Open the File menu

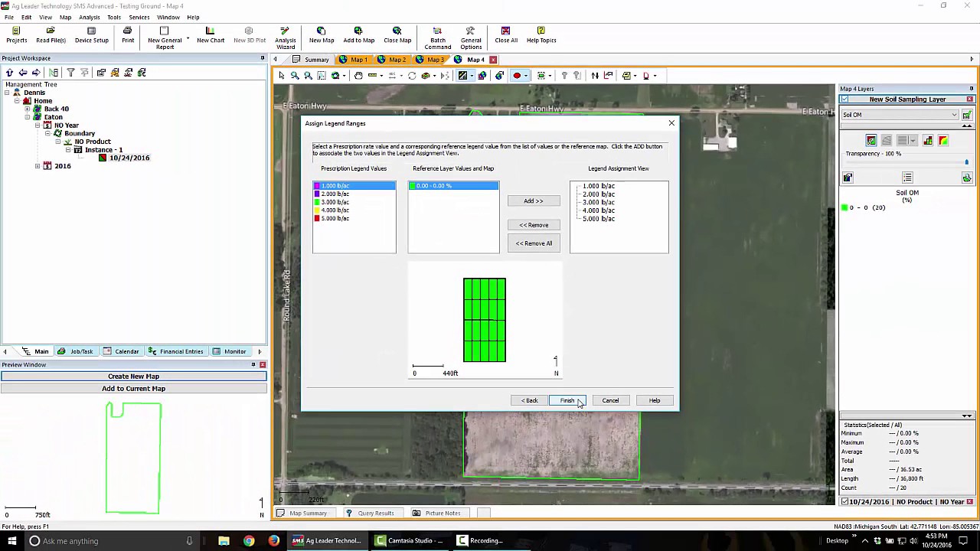click(x=9, y=17)
